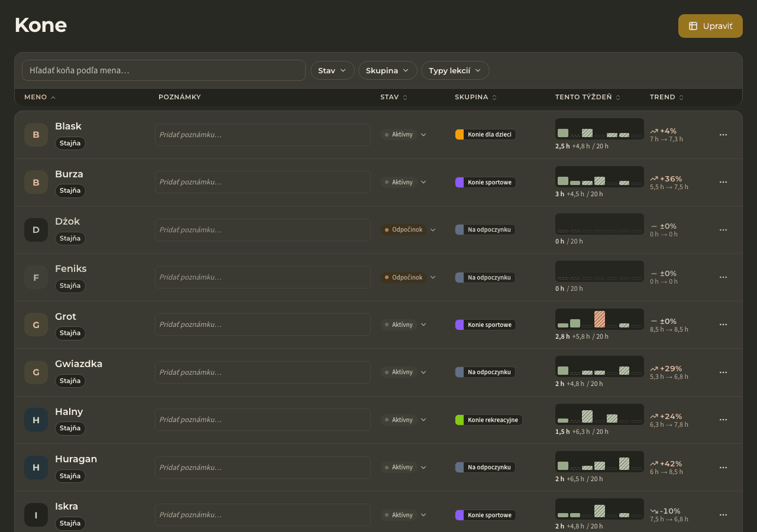Image resolution: width=757 pixels, height=532 pixels.
Task: Click the Gwiazdka avatar icon
Action: [36, 372]
